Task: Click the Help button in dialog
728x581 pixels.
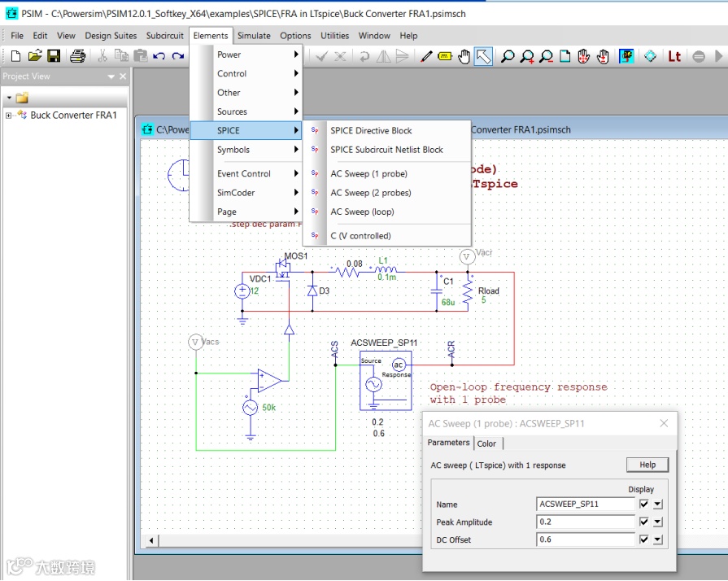Action: point(647,465)
